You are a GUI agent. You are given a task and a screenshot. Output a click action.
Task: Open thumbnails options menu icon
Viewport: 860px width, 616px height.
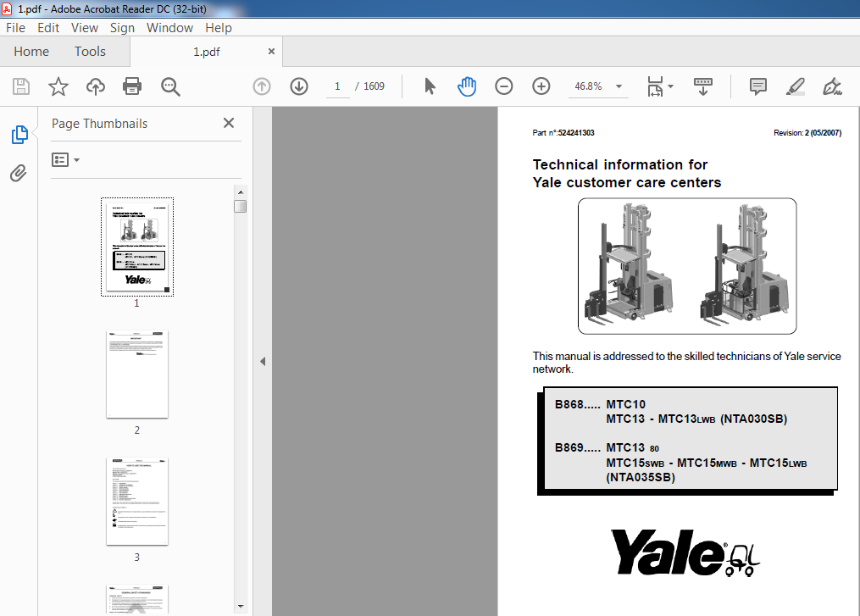pos(65,159)
